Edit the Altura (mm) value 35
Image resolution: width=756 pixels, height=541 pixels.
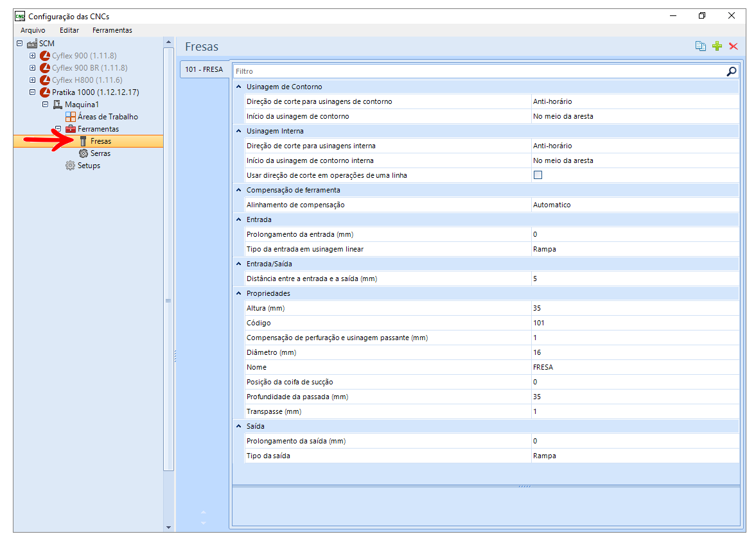coord(635,308)
